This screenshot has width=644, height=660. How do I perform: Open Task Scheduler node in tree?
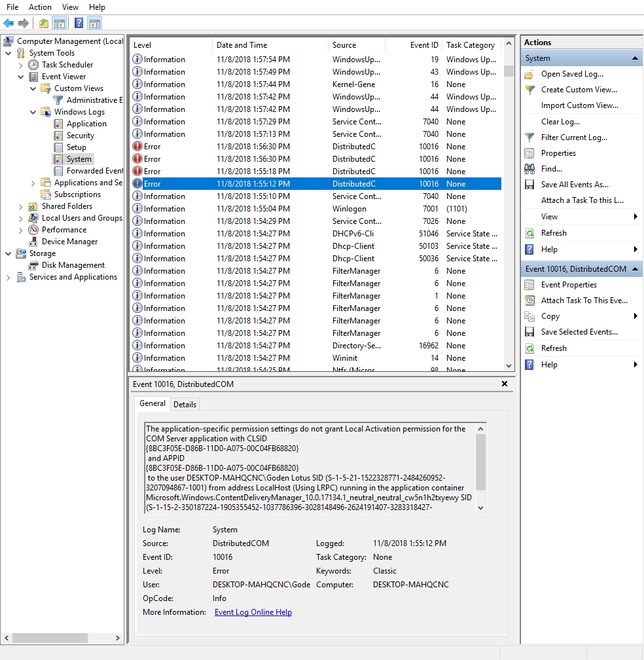(x=67, y=65)
